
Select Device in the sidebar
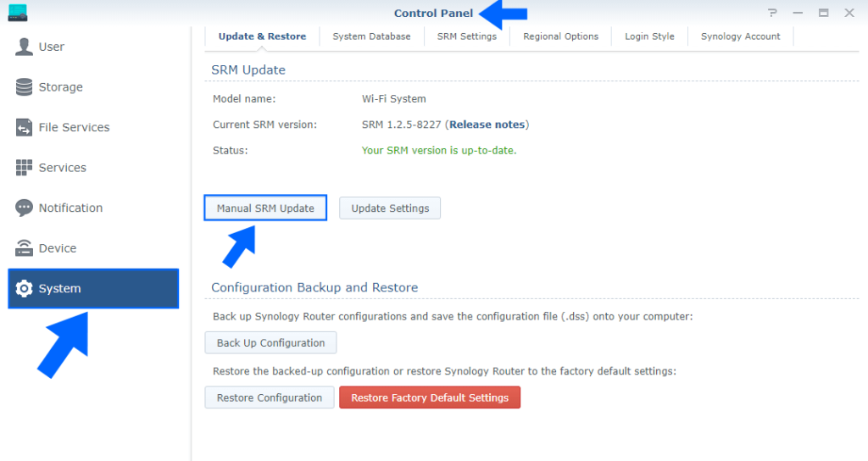pyautogui.click(x=93, y=248)
